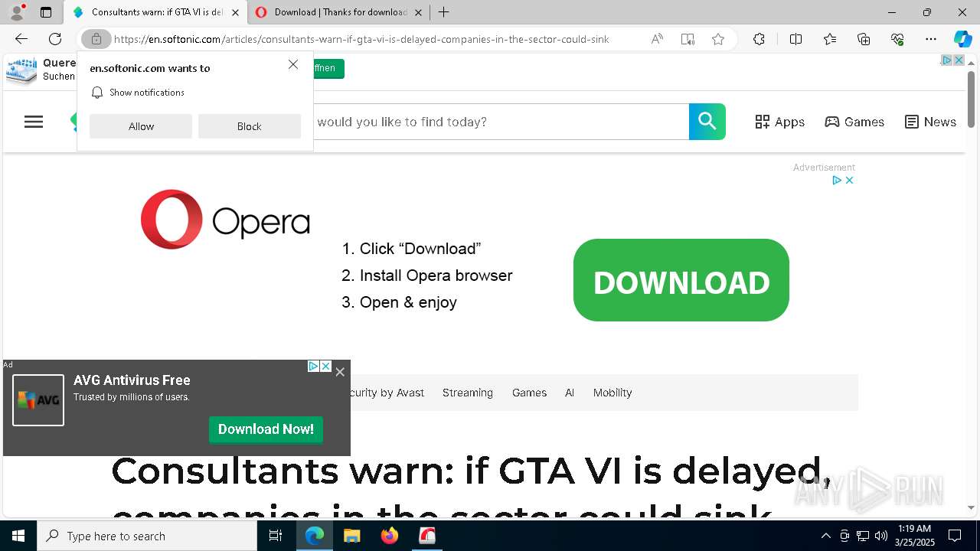Focus the Softonic search field

(x=500, y=122)
